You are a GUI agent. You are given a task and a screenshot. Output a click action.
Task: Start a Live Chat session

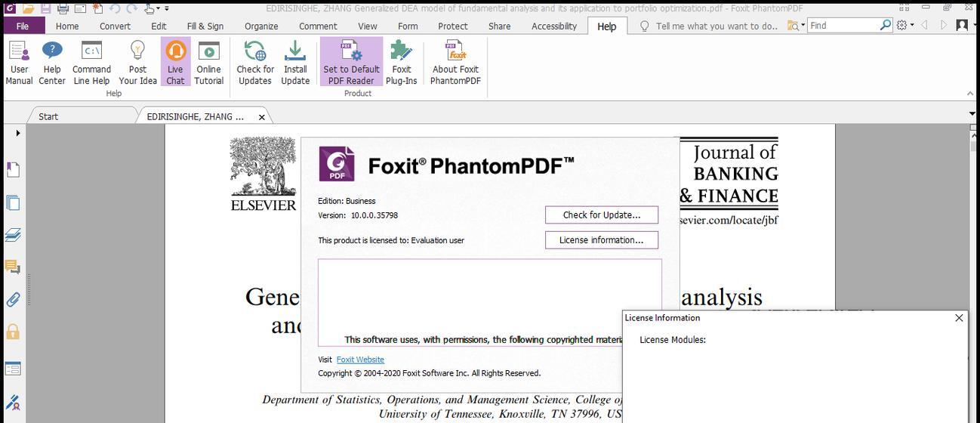tap(175, 63)
